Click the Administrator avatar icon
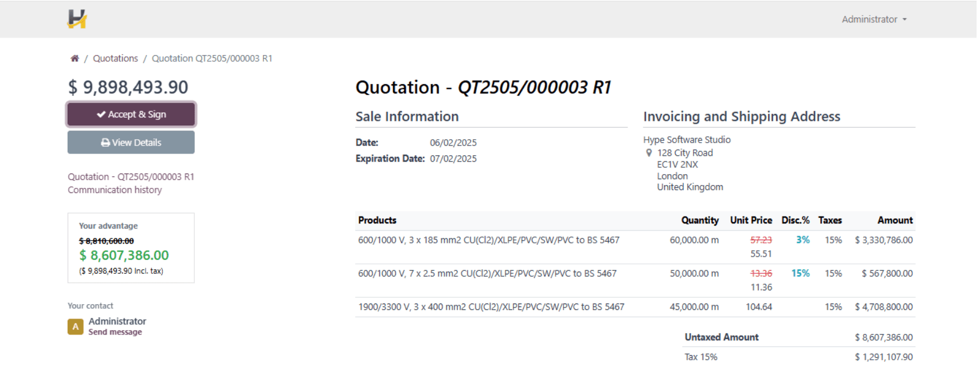 pos(76,326)
